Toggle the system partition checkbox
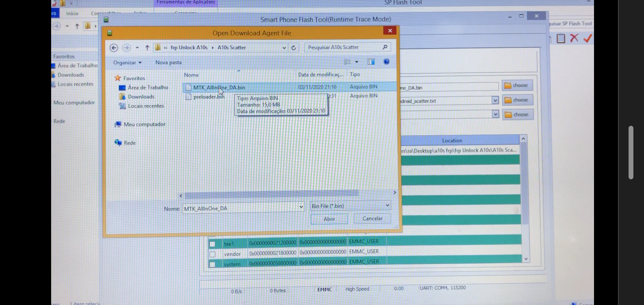Image resolution: width=644 pixels, height=305 pixels. point(212,264)
